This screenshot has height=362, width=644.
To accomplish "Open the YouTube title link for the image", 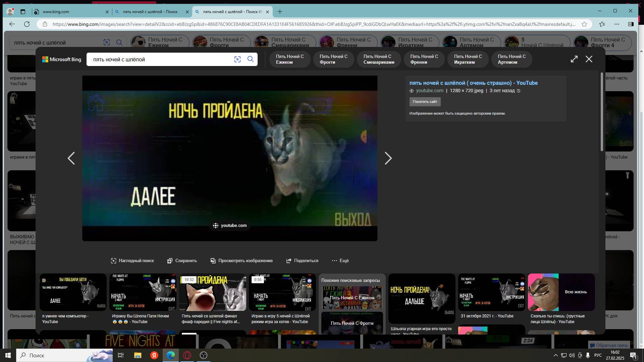I will 473,83.
